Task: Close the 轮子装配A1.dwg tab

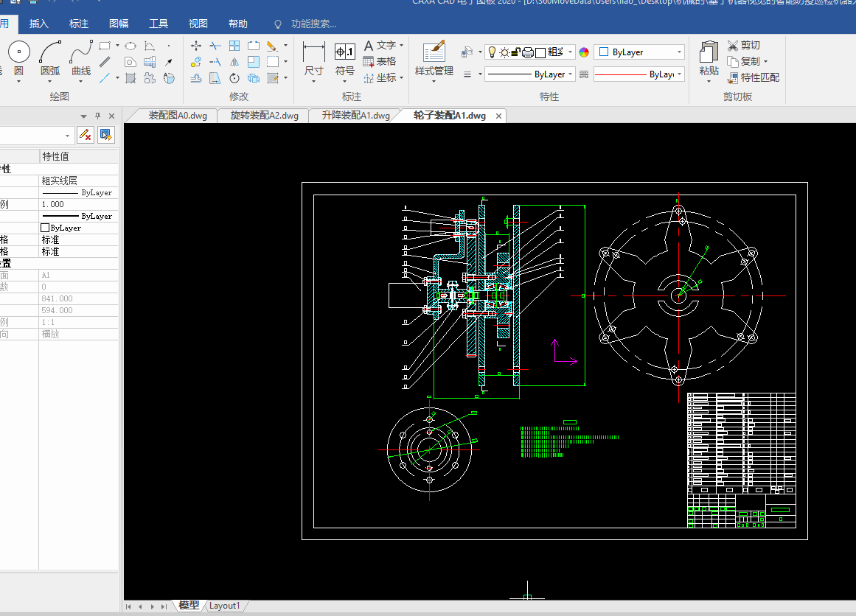Action: (498, 116)
